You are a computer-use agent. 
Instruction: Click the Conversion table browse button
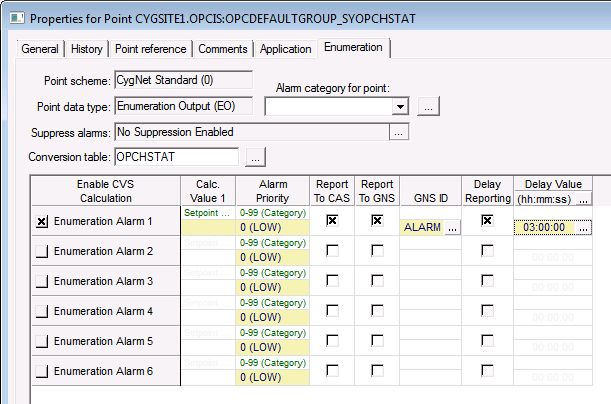[x=255, y=157]
